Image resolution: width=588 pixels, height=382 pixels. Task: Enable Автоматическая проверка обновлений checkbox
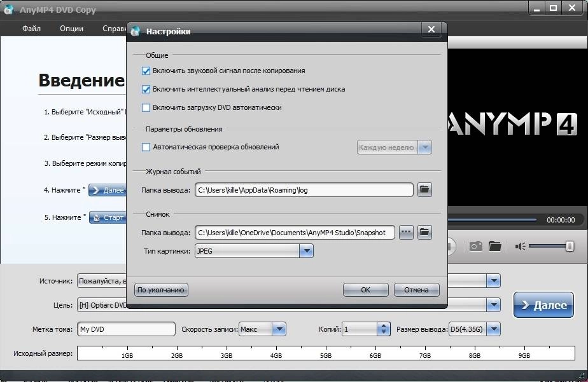coord(146,147)
